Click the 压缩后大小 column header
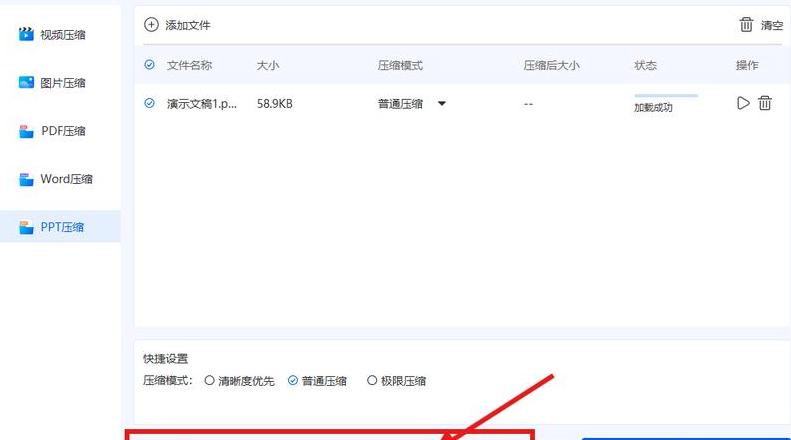This screenshot has height=440, width=791. coord(551,65)
